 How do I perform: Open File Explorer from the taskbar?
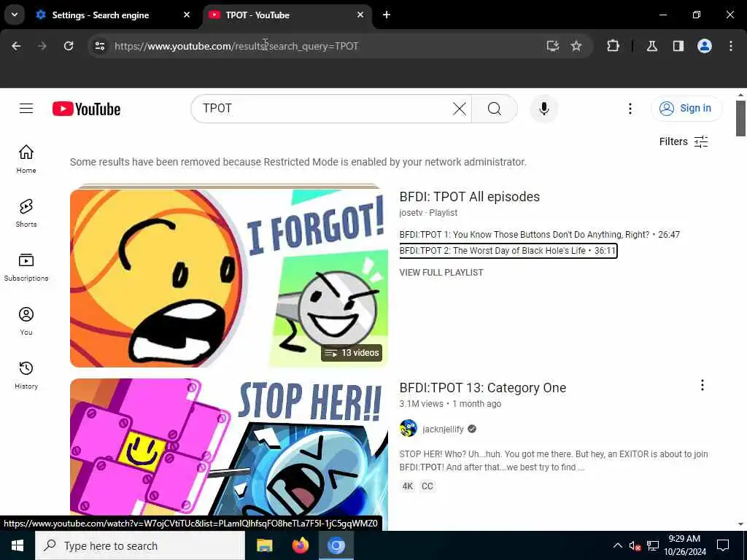(x=264, y=545)
